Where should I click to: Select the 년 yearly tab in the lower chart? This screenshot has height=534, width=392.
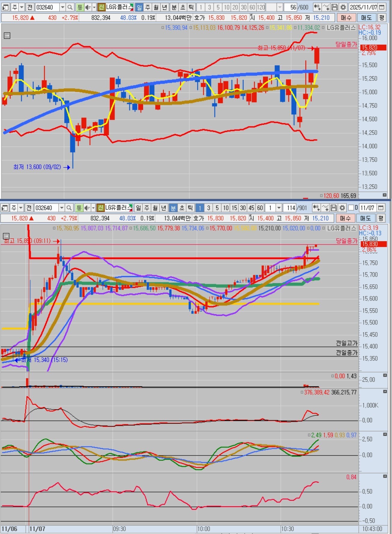click(163, 208)
